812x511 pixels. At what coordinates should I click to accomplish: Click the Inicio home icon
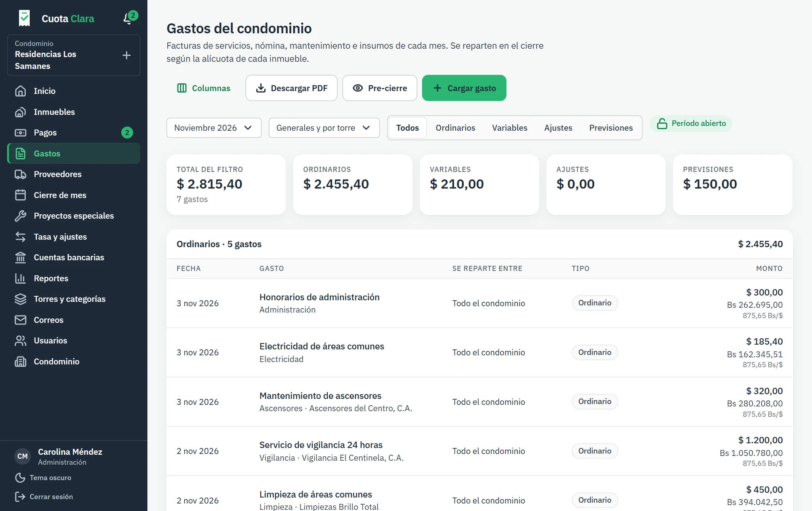click(20, 91)
